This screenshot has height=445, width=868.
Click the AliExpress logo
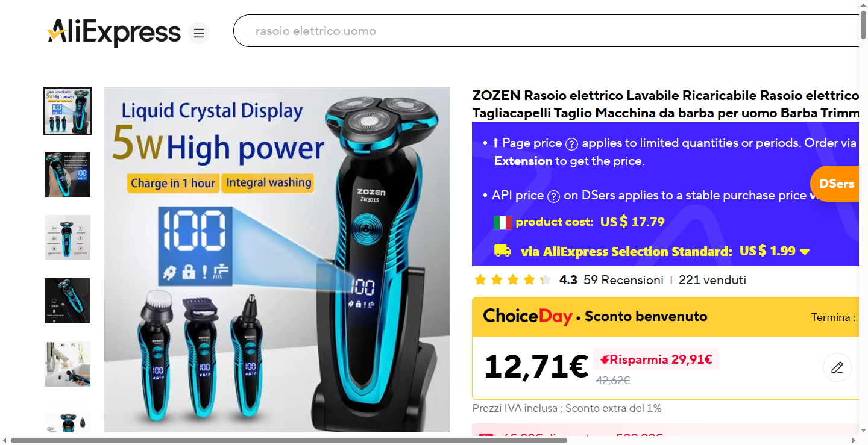click(x=114, y=33)
